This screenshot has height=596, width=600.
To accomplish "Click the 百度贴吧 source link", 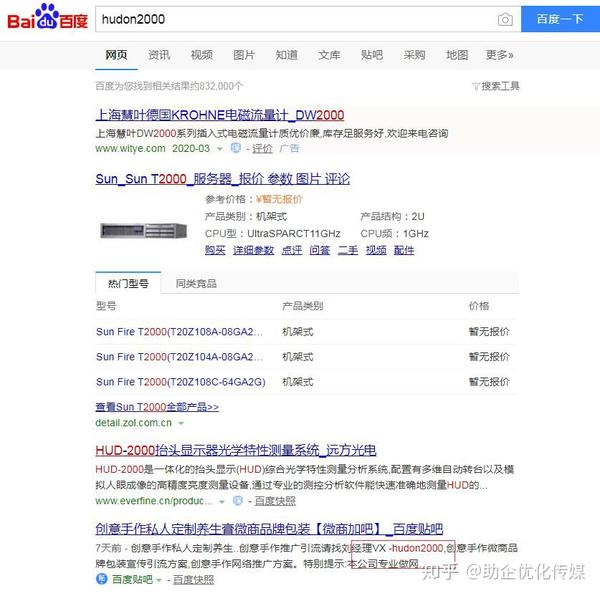I will 132,580.
